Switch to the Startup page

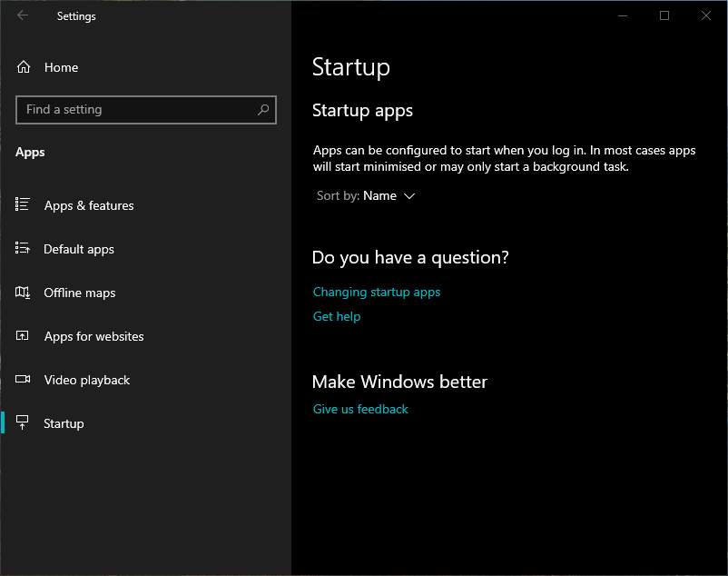[64, 423]
